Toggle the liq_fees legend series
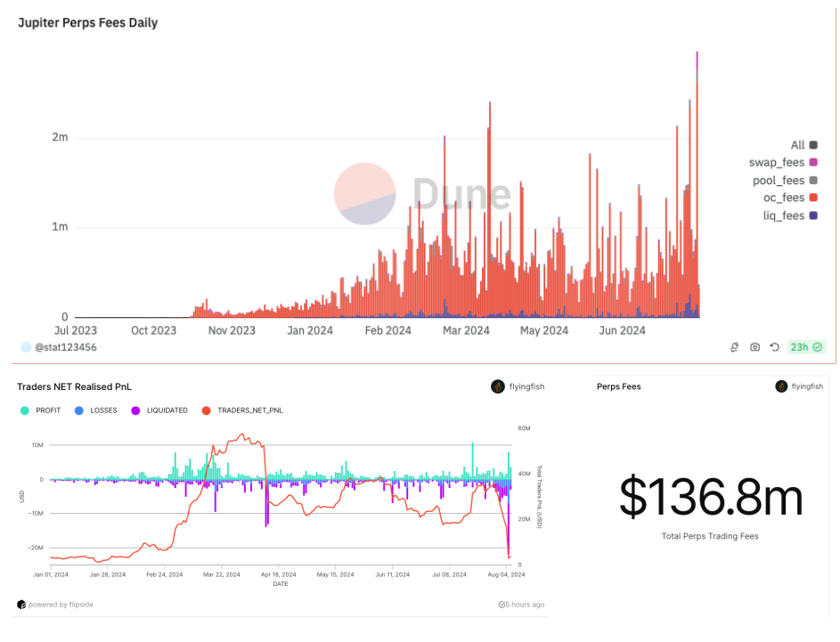 tap(812, 215)
